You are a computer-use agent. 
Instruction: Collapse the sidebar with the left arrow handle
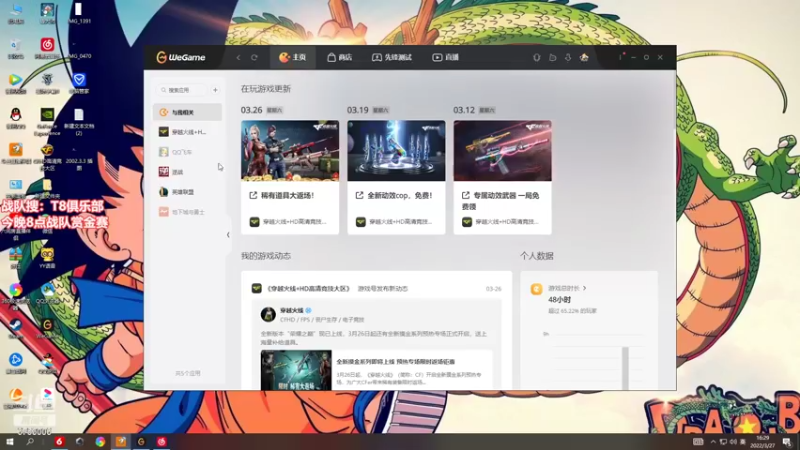click(228, 235)
